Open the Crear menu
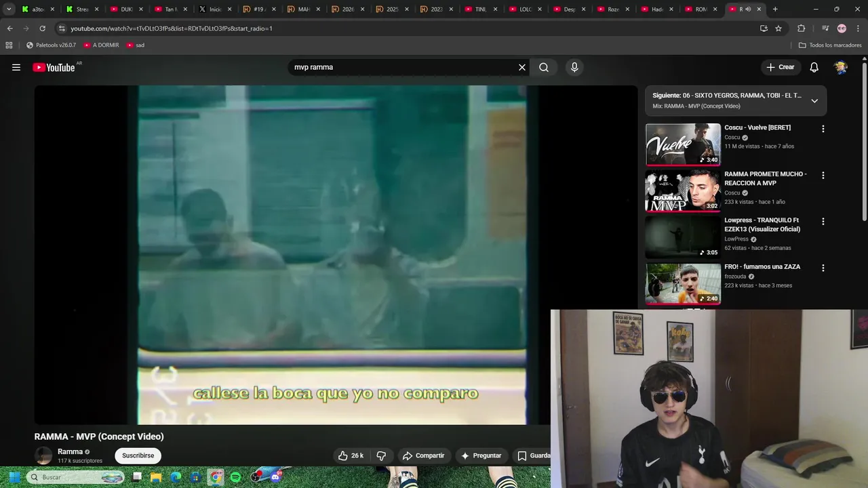The image size is (868, 488). pyautogui.click(x=780, y=67)
